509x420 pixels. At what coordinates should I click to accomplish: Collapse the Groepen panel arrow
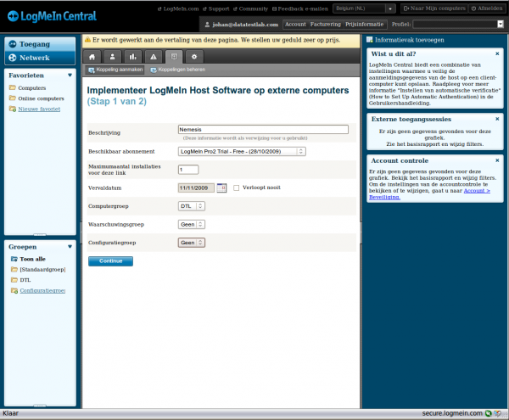tap(70, 247)
